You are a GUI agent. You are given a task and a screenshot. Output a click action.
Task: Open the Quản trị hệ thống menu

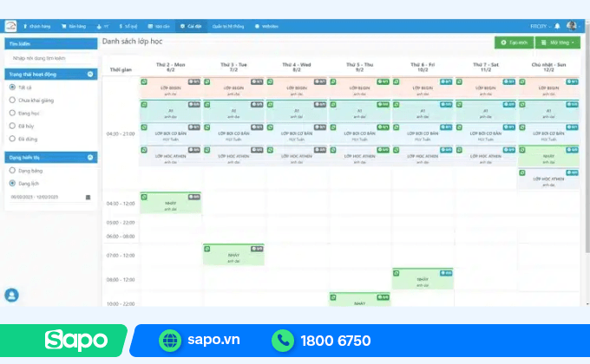pos(228,26)
